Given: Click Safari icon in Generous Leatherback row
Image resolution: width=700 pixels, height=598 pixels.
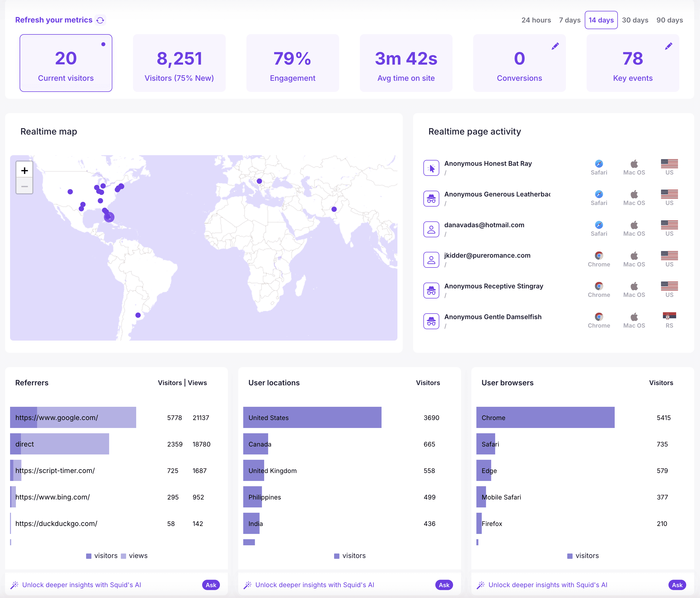Looking at the screenshot, I should (599, 194).
